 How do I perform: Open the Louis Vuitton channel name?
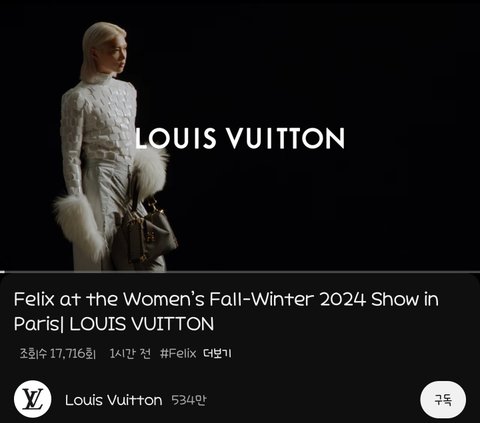[x=113, y=400]
